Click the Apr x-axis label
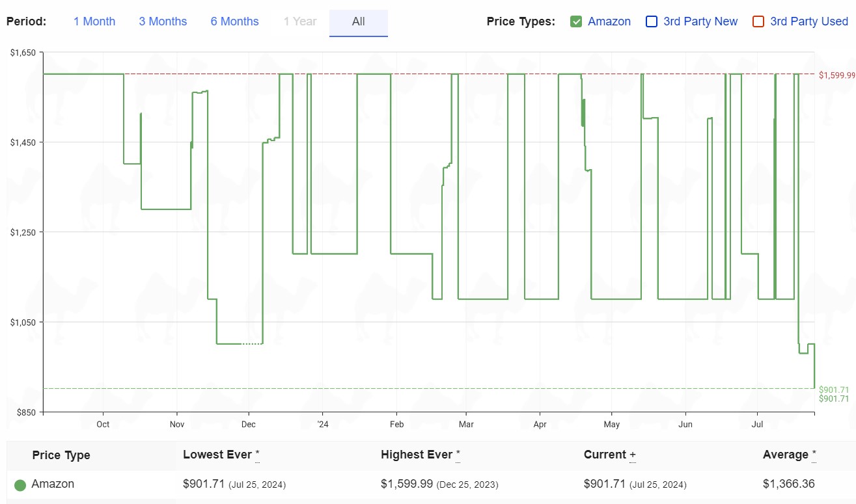Viewport: 856px width, 504px height. click(x=540, y=425)
